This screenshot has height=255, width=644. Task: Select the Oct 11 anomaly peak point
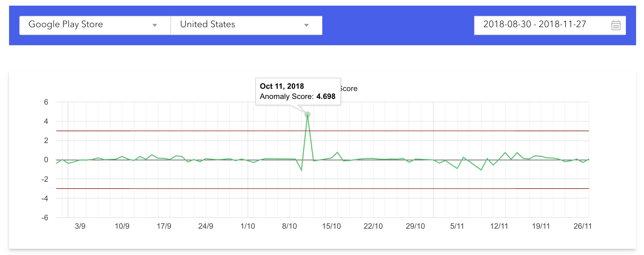click(x=307, y=114)
